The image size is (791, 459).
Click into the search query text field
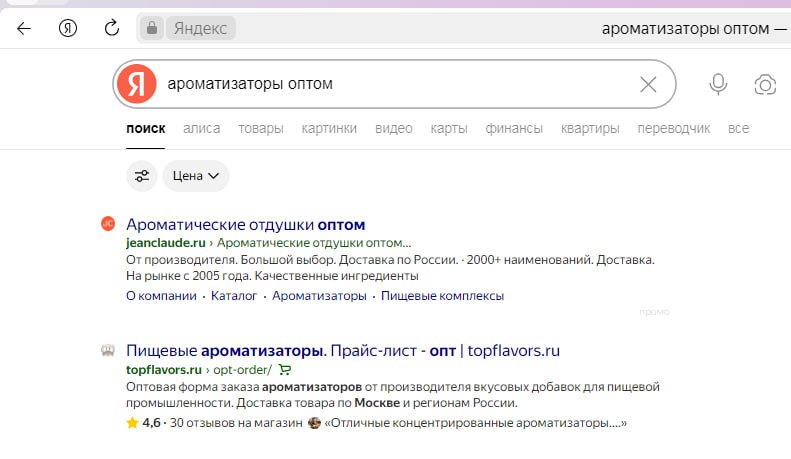click(x=390, y=84)
